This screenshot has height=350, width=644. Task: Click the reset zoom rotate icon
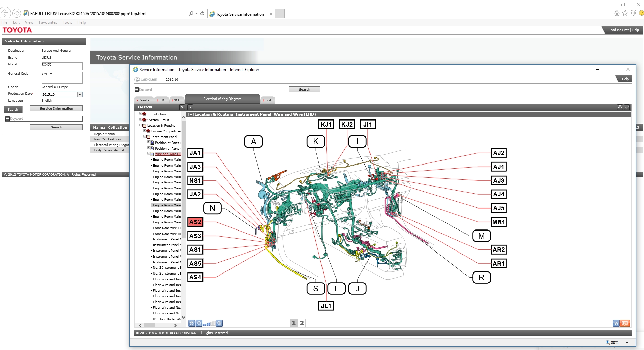(192, 323)
